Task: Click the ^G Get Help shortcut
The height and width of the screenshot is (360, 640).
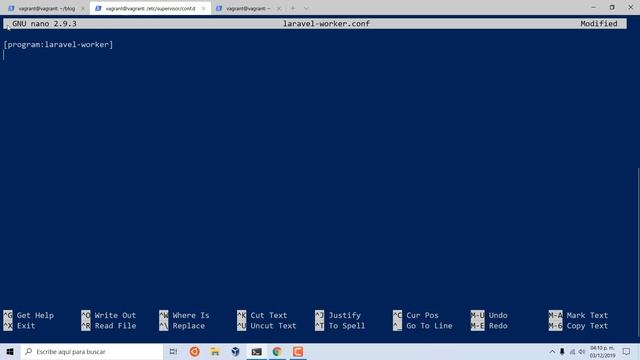Action: (x=29, y=315)
